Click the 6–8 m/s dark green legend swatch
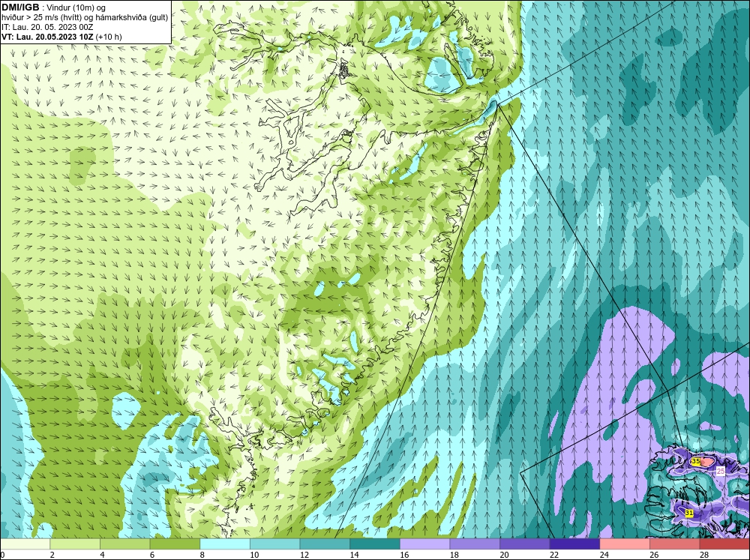750x560 pixels. coord(175,544)
